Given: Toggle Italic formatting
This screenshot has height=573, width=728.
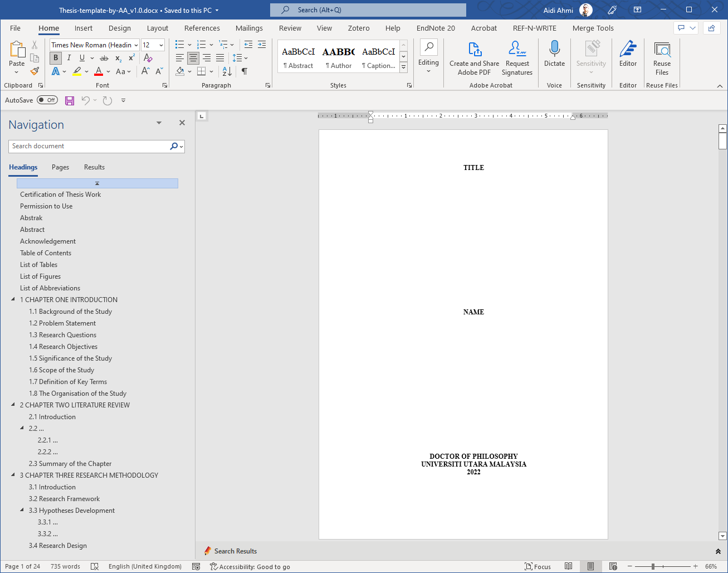Looking at the screenshot, I should (69, 58).
